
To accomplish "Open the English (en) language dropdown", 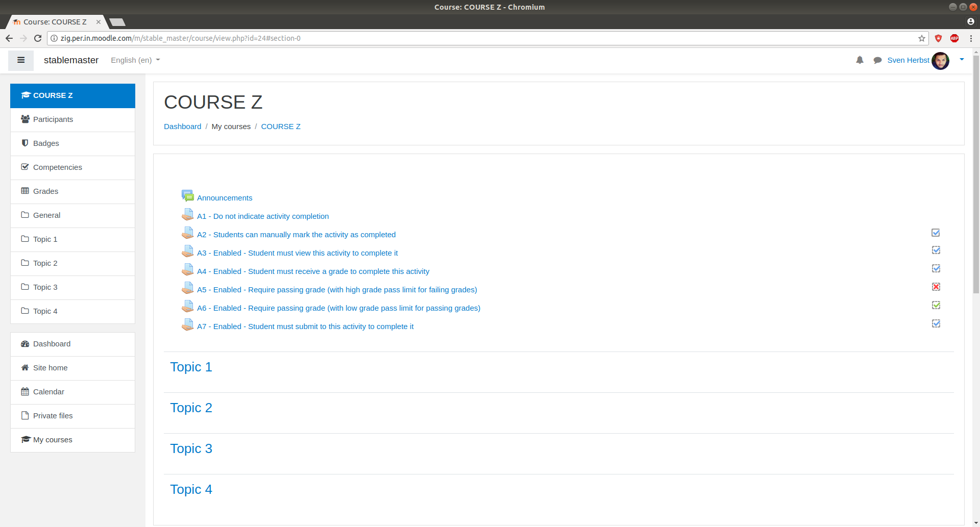I will 135,60.
